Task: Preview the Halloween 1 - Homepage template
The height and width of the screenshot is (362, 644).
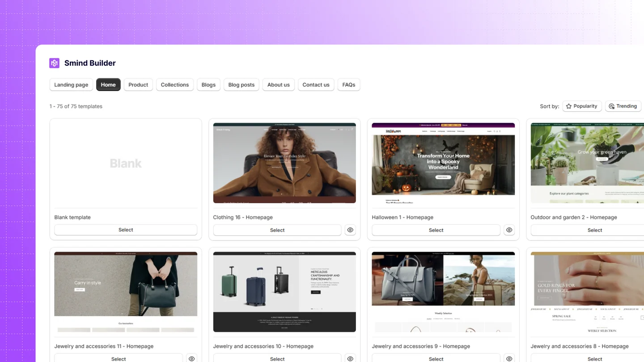Action: coord(509,230)
